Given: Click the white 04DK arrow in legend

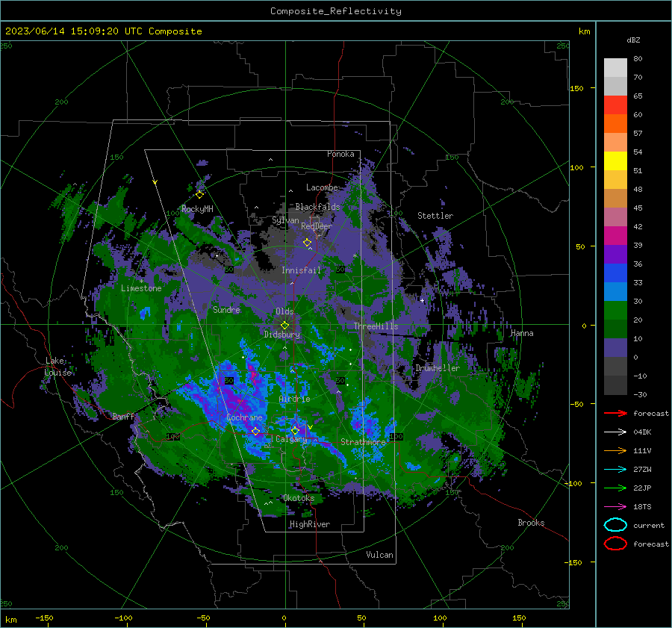Looking at the screenshot, I should 615,432.
